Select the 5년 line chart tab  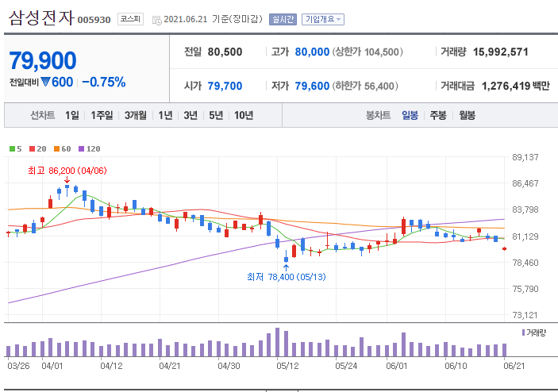click(216, 115)
